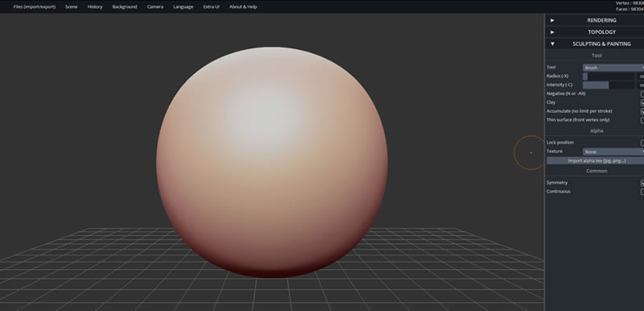Open the Files (import/export) menu
This screenshot has height=311, width=644.
(35, 6)
